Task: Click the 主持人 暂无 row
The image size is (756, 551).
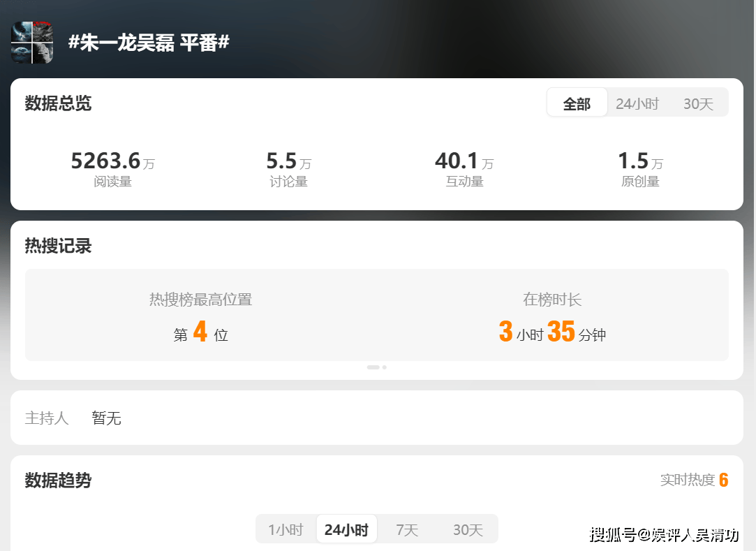Action: [376, 418]
